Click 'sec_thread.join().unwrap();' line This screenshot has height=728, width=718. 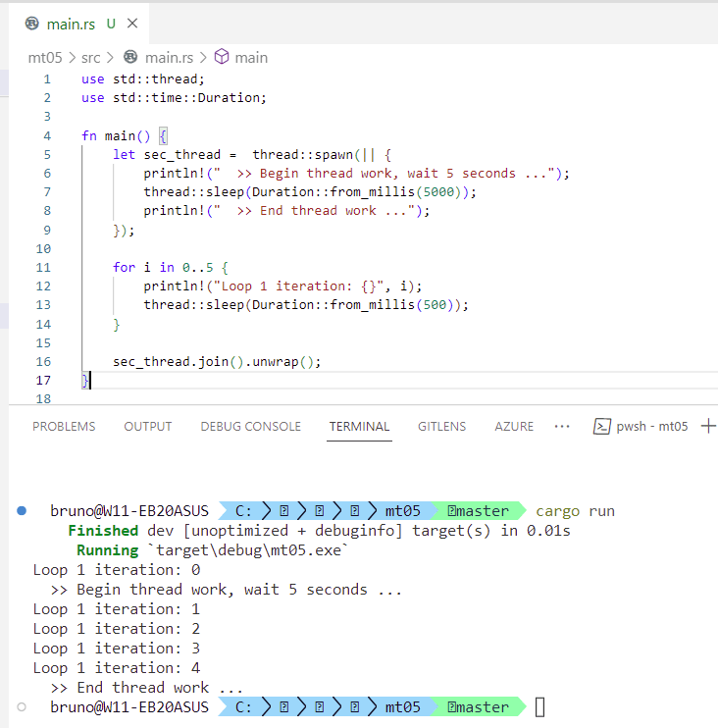click(x=217, y=362)
